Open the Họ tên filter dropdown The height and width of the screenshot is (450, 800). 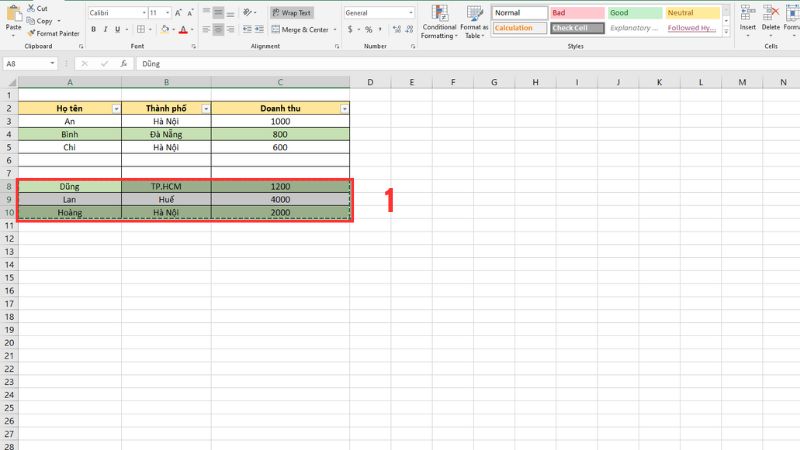pyautogui.click(x=116, y=109)
